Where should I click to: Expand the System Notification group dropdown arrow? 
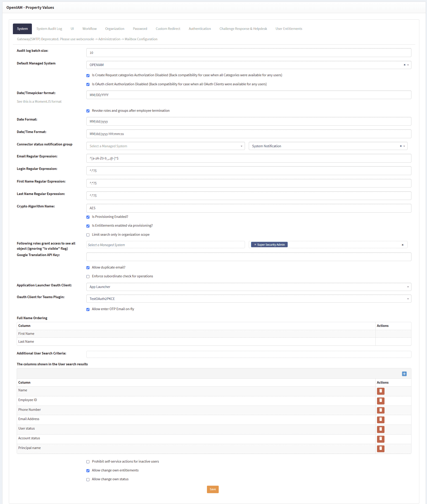pyautogui.click(x=404, y=146)
